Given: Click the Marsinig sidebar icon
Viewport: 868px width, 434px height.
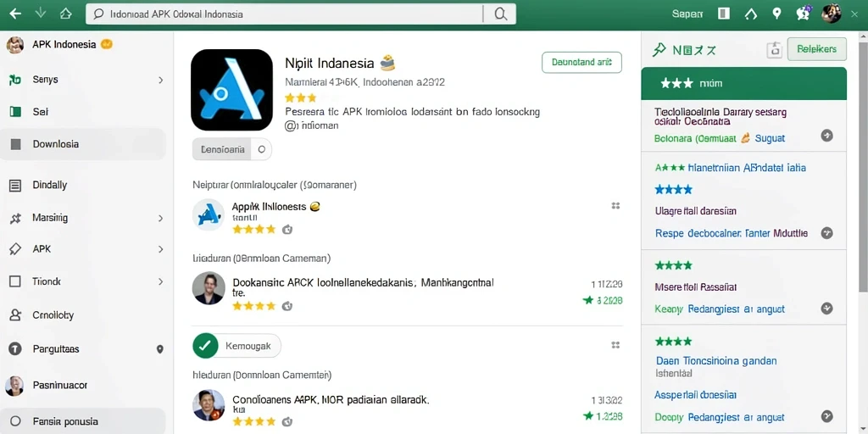Looking at the screenshot, I should click(15, 218).
